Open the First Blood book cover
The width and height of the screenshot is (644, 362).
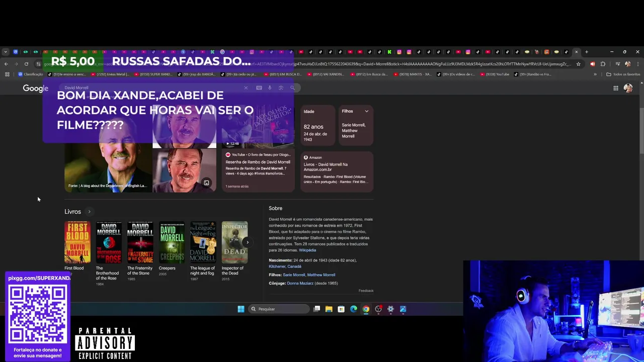point(77,242)
